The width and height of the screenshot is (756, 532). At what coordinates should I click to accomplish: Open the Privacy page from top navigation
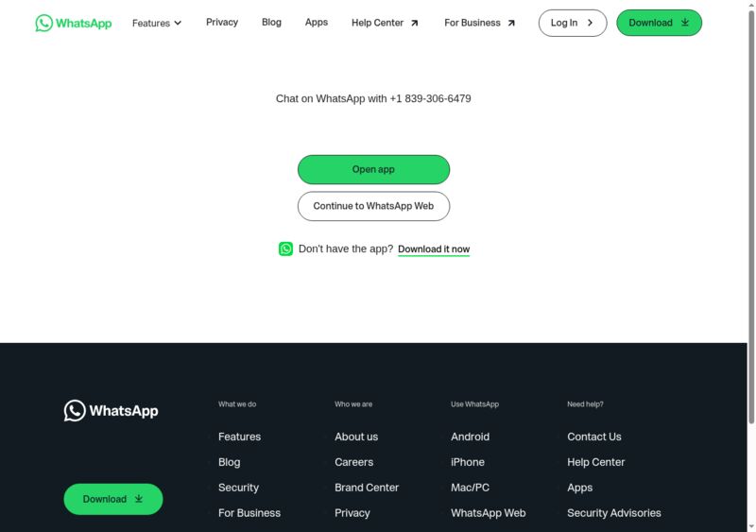pos(222,22)
